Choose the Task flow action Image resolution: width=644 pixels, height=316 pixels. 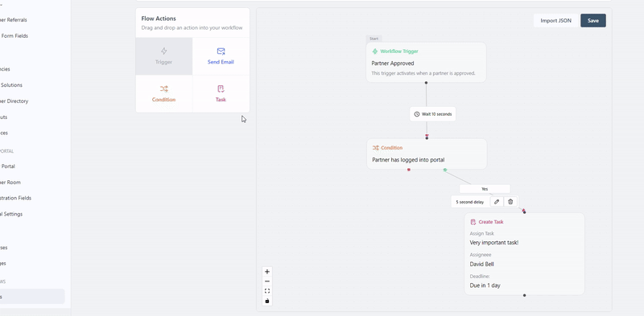(221, 94)
